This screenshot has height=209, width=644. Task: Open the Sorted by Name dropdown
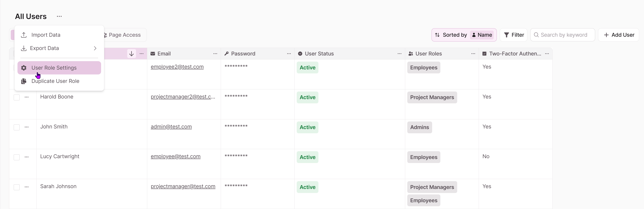click(x=464, y=35)
